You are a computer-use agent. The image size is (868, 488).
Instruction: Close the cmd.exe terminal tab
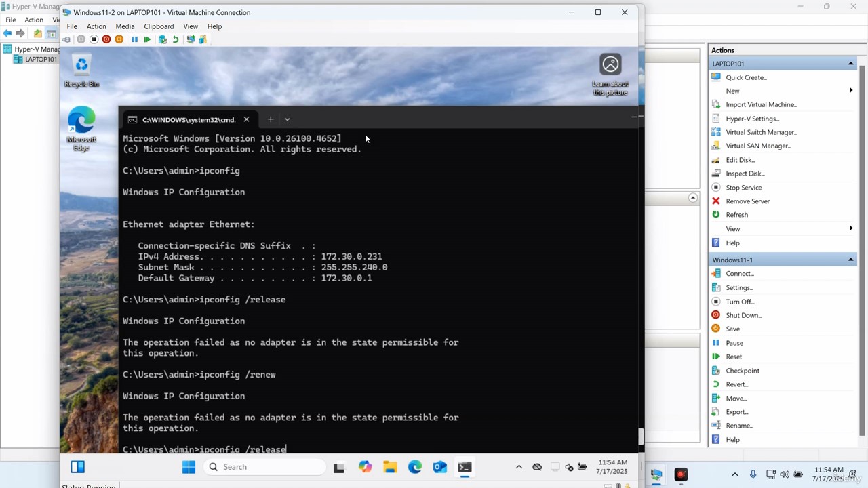(246, 119)
